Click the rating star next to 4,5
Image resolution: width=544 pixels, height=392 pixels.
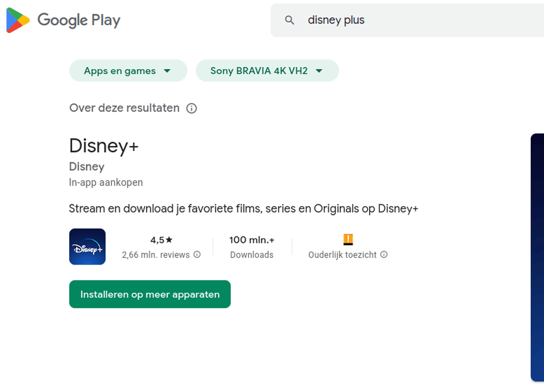pyautogui.click(x=169, y=239)
